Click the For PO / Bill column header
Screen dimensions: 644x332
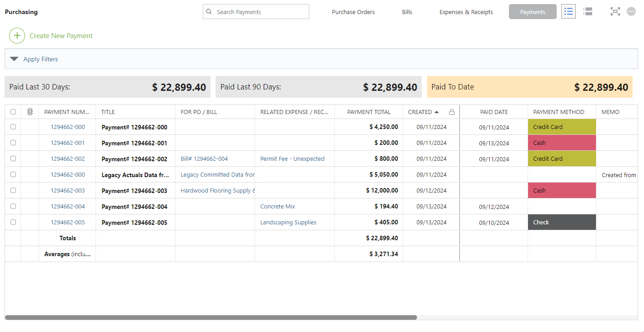(x=199, y=112)
